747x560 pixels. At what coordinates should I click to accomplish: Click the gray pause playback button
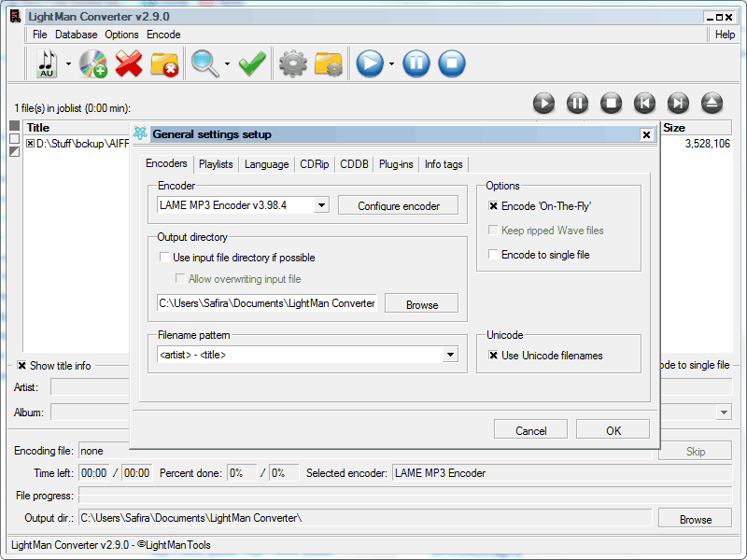tap(577, 103)
